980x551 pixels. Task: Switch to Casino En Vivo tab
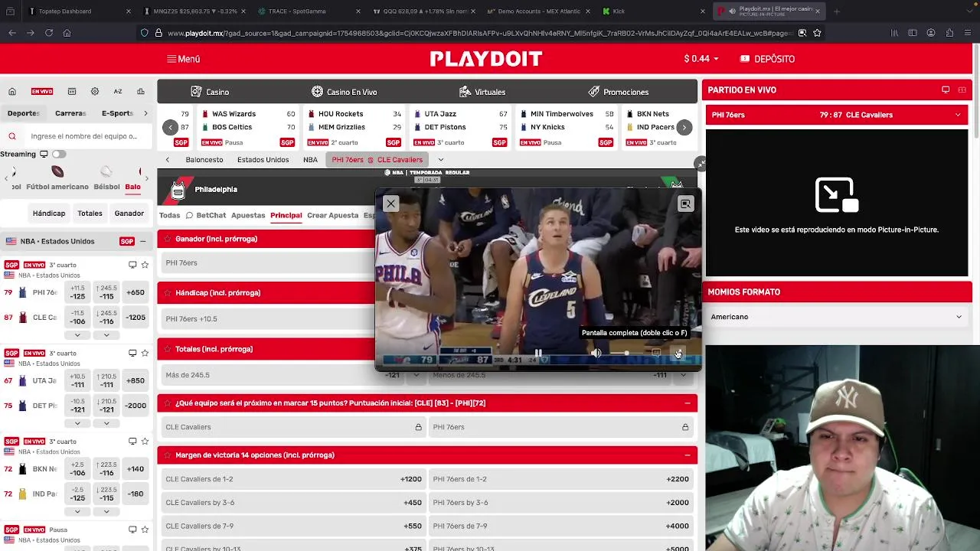coord(345,92)
